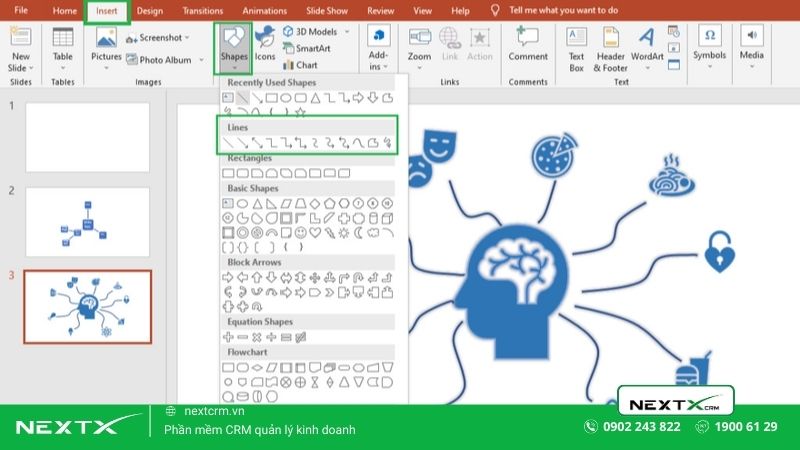
Task: Insert a Text Box
Action: tap(576, 50)
